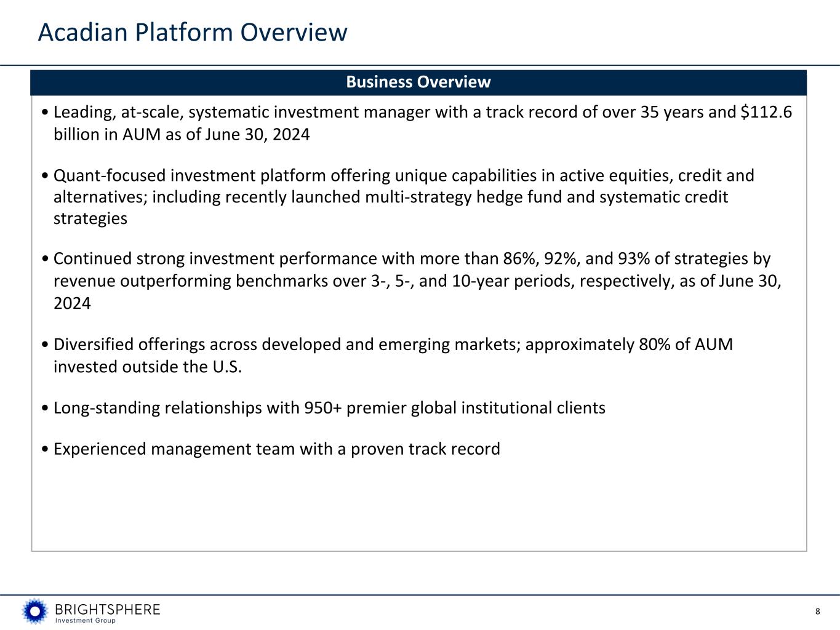Screen dimensions: 840x630
Task: Click the word 'strategies' ending second bullet
Action: (90, 219)
